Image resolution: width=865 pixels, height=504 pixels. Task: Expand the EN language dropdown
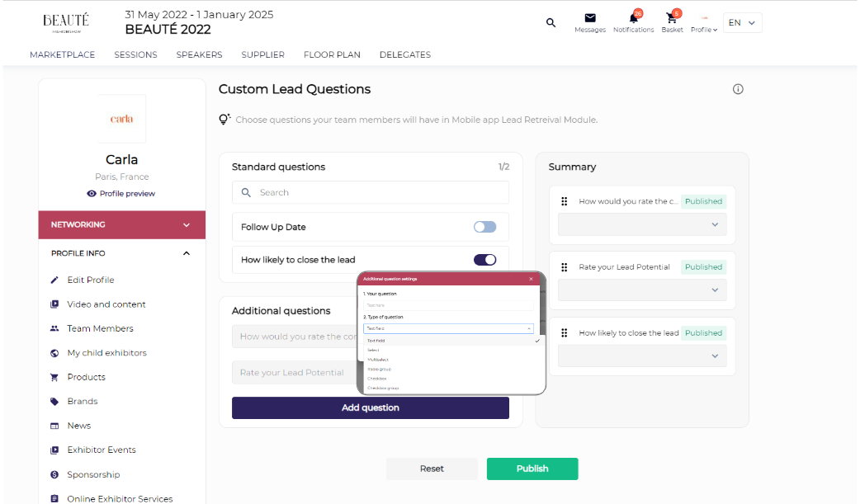[x=742, y=23]
